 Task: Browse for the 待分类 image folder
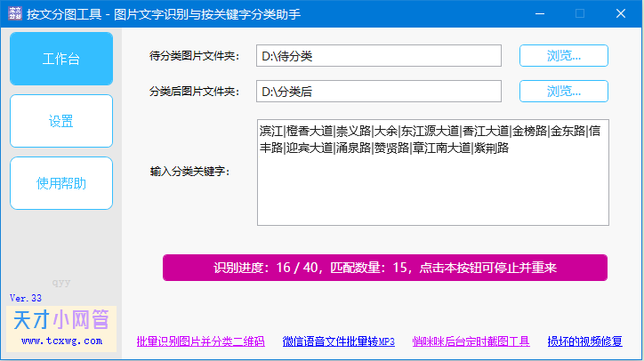click(564, 56)
